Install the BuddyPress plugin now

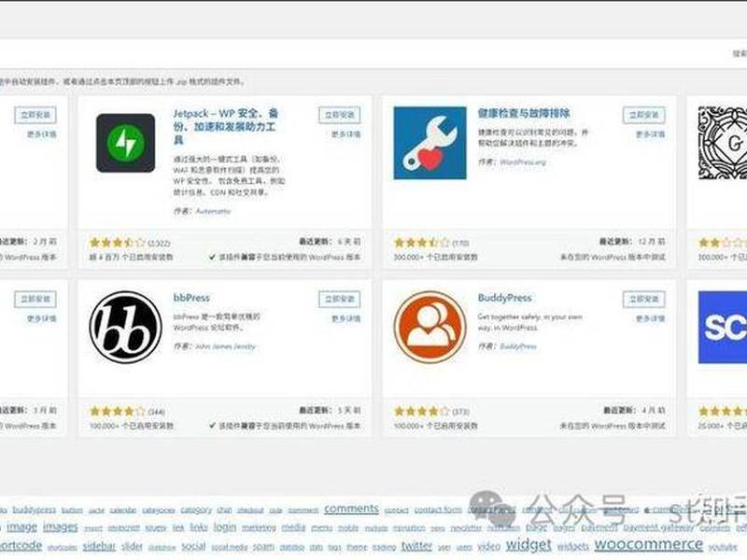coord(643,299)
